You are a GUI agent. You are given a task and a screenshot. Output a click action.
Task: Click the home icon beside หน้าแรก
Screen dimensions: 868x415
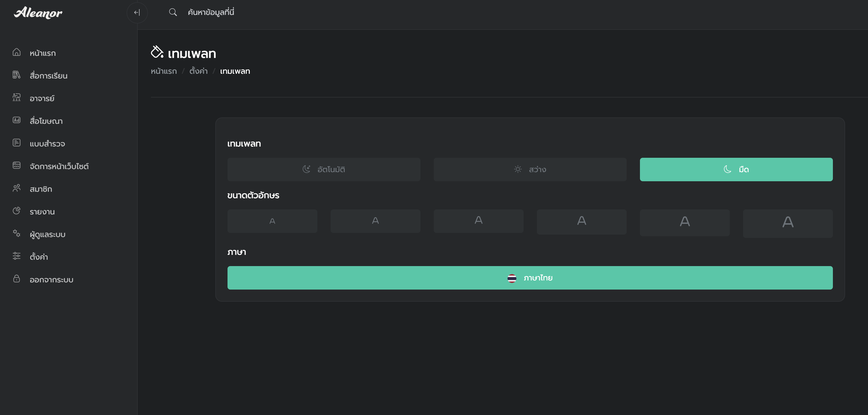pos(17,52)
